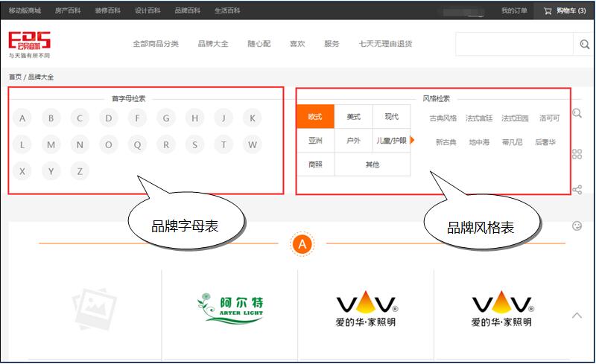Select letter X in the alphabet index
The width and height of the screenshot is (596, 364).
22,171
